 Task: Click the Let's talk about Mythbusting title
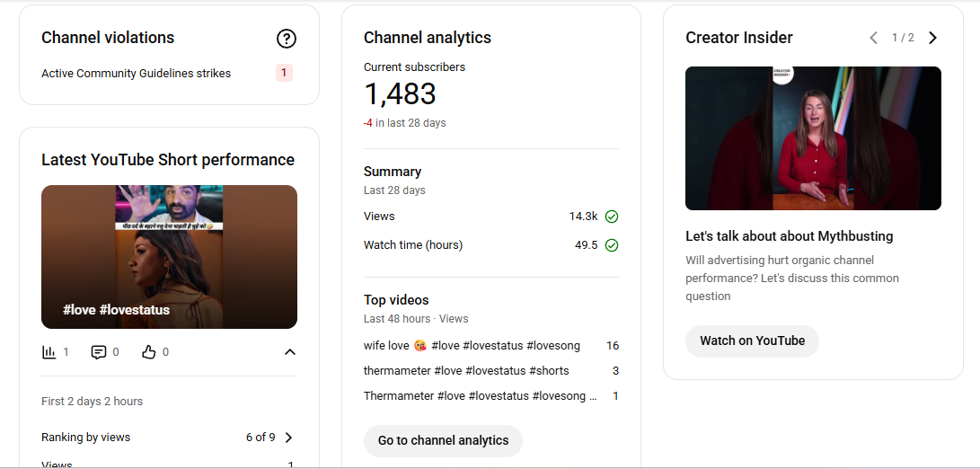(790, 236)
